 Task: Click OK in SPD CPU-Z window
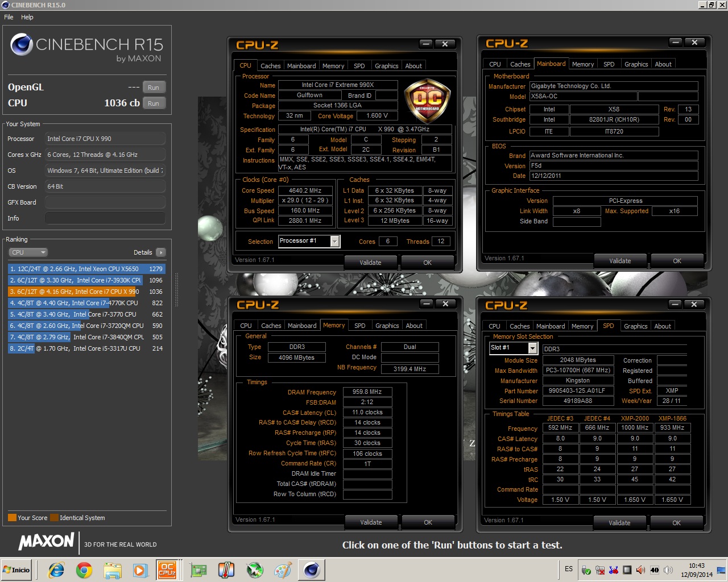pos(676,523)
